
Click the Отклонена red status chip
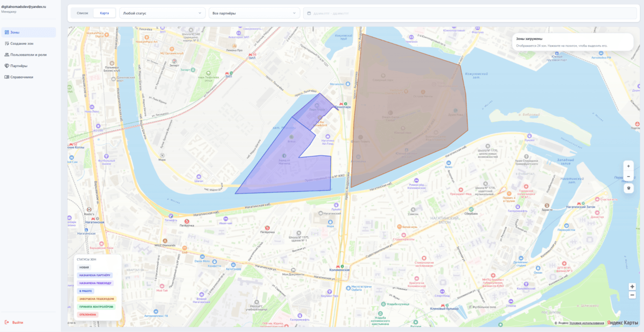coord(87,315)
